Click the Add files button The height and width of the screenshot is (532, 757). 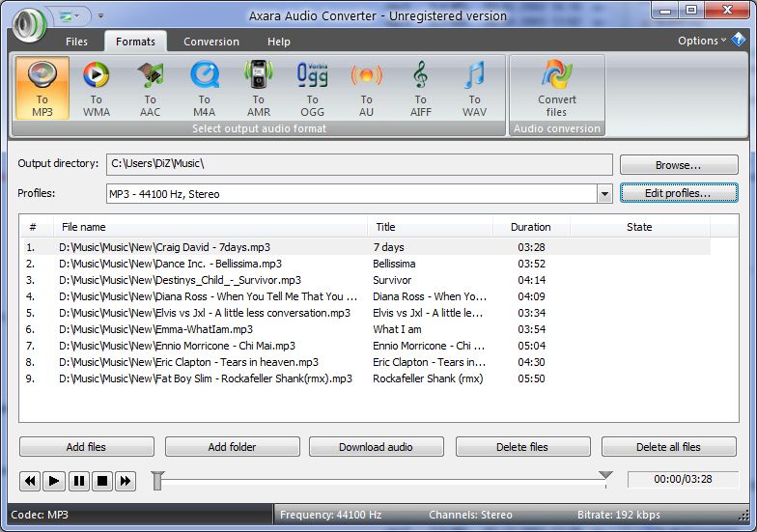(x=87, y=447)
